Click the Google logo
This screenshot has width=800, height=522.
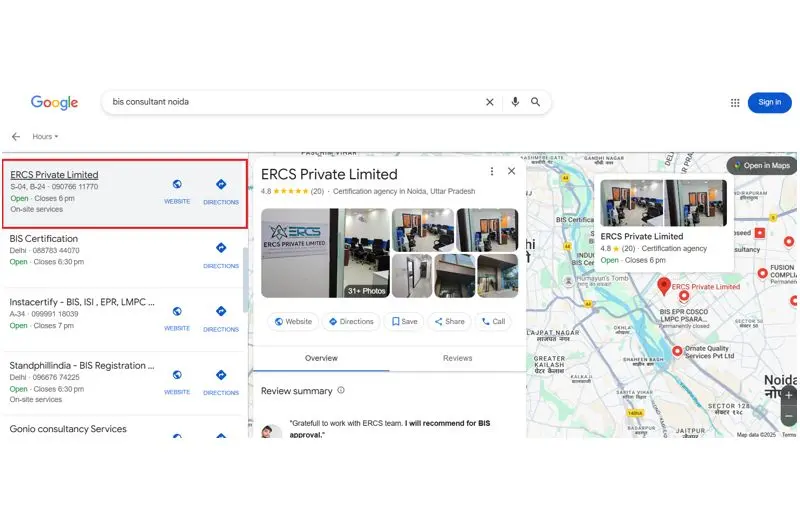(55, 102)
